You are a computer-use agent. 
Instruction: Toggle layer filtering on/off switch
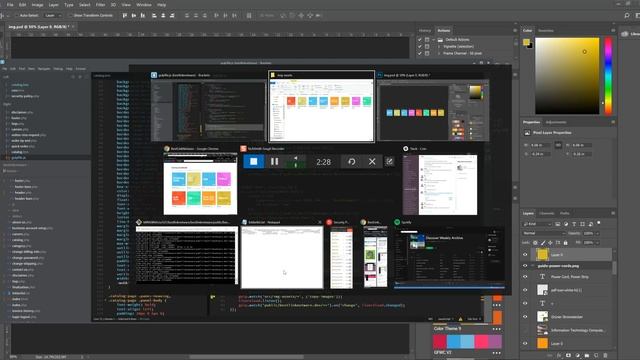pos(599,223)
